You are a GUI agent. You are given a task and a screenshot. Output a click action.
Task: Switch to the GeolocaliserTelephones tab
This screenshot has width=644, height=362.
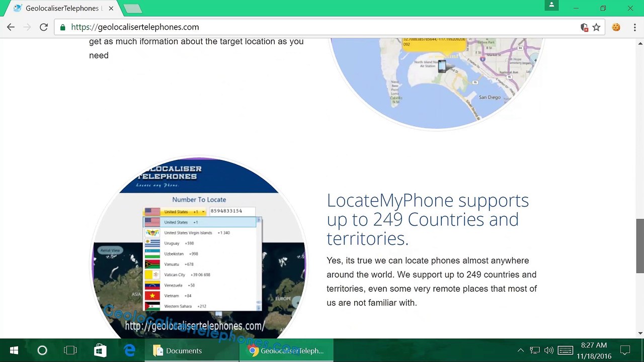pyautogui.click(x=63, y=9)
